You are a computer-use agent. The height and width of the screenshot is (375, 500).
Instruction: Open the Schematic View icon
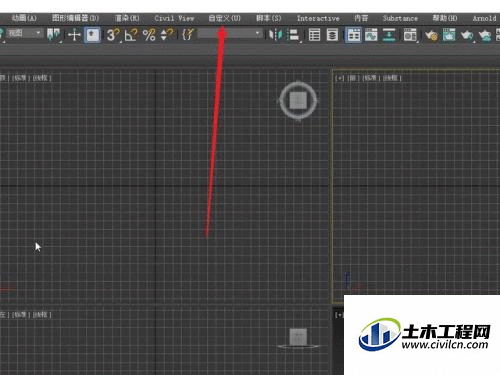[389, 35]
